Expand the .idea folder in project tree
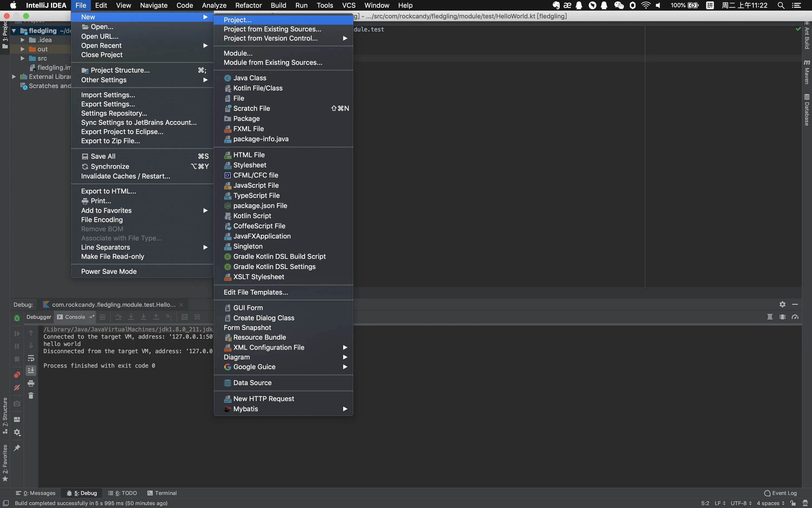 (22, 40)
